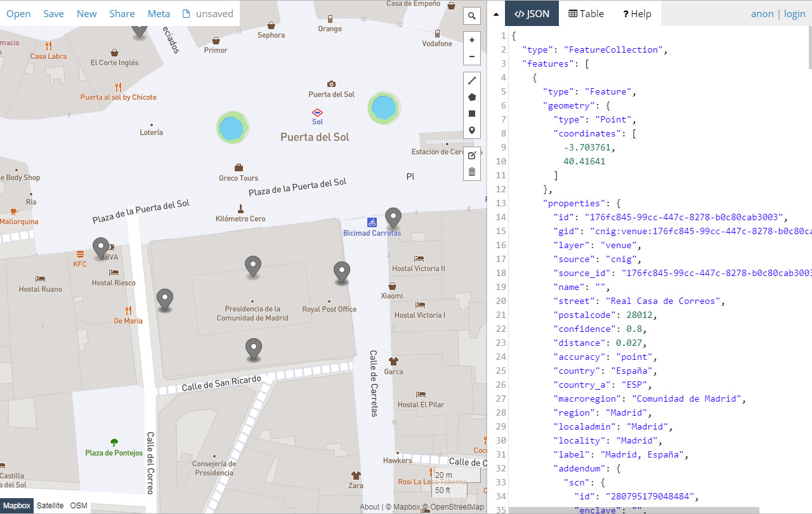This screenshot has height=514, width=812.
Task: Click the marker next to BBVA
Action: (x=101, y=248)
